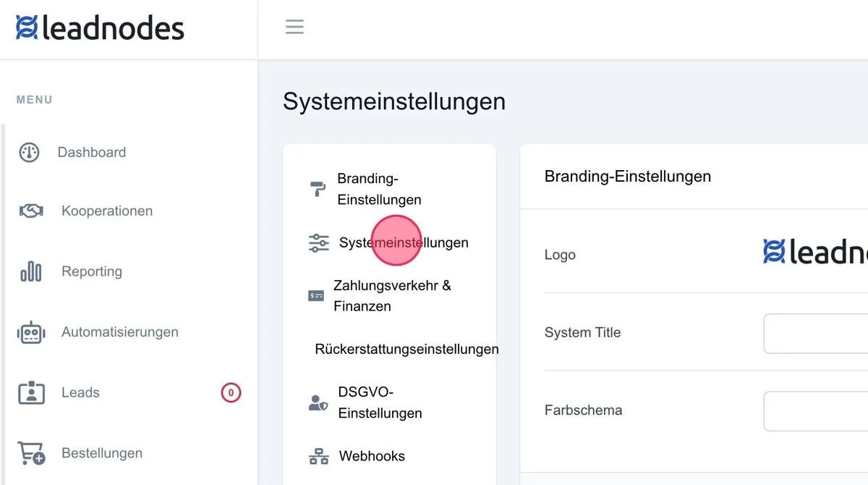Image resolution: width=868 pixels, height=485 pixels.
Task: Click the Farbschema input field
Action: (x=815, y=411)
